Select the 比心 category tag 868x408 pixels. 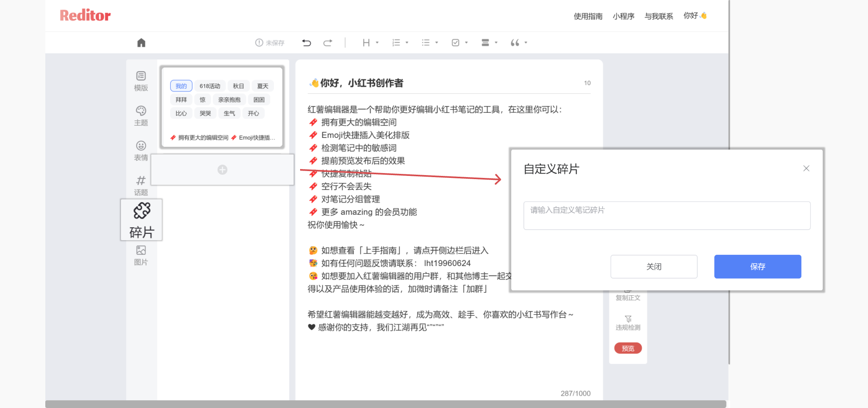pos(181,113)
